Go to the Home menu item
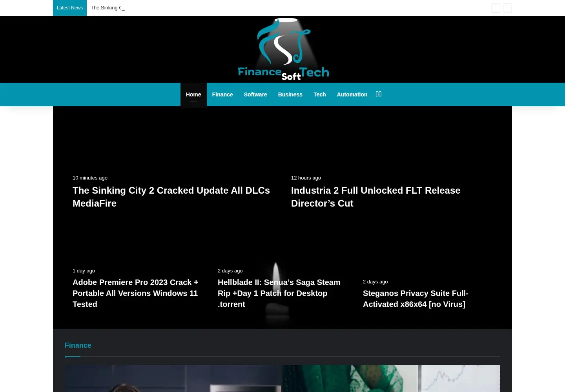 point(193,94)
